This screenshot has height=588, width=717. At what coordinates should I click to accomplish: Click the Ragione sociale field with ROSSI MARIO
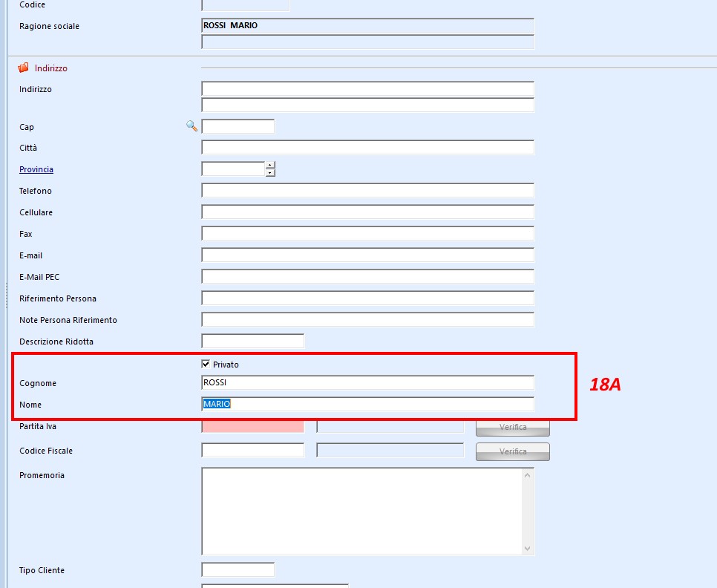pyautogui.click(x=367, y=26)
